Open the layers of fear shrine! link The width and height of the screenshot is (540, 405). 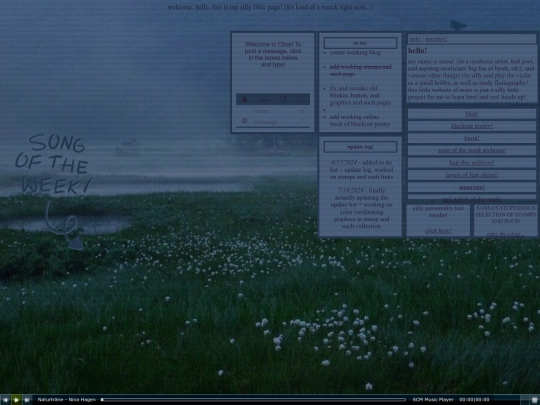pos(471,175)
